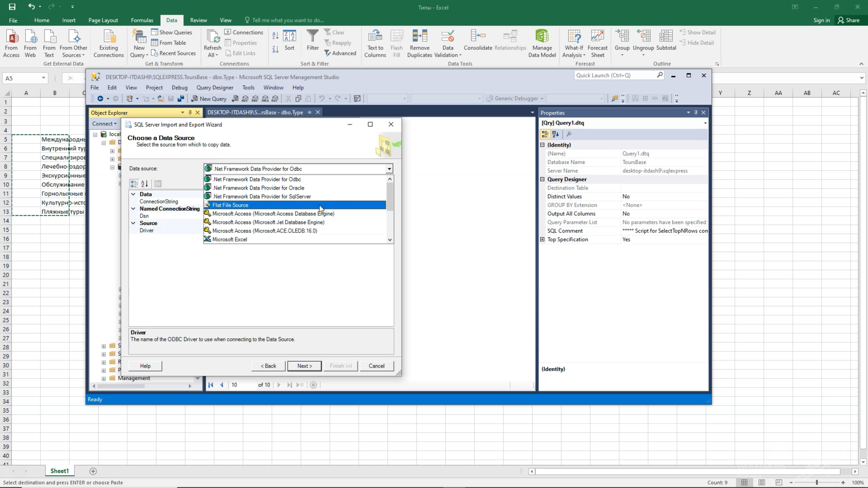Expand the Management folder node
This screenshot has height=488, width=868.
pos(104,379)
